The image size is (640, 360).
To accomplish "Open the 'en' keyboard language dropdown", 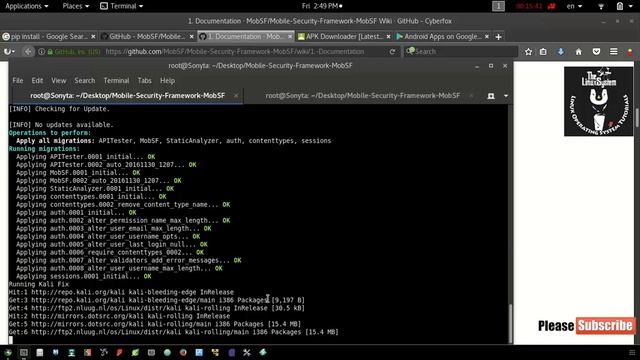I will point(574,6).
